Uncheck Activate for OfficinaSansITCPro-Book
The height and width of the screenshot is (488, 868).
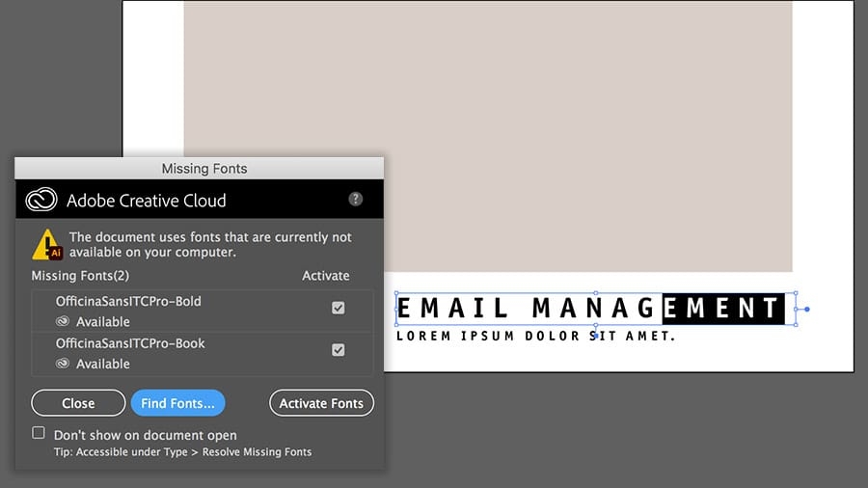click(x=339, y=350)
